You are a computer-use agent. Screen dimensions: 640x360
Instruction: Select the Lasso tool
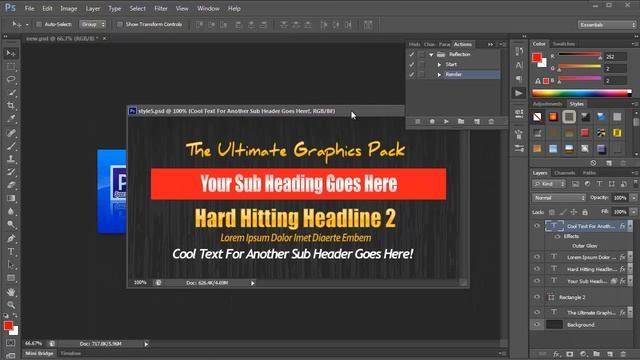(x=11, y=80)
